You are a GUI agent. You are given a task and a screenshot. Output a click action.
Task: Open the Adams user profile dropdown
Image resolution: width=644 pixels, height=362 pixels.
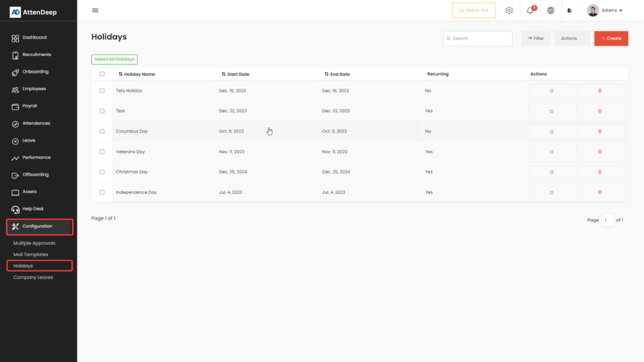click(x=604, y=11)
